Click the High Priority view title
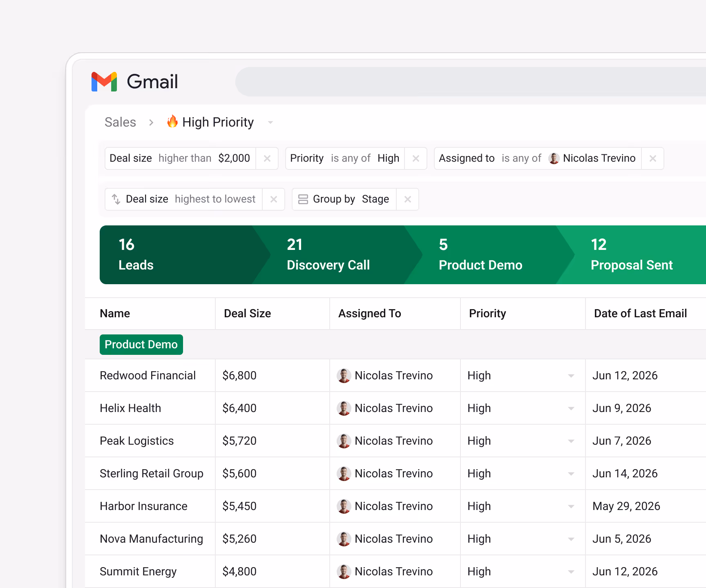706x588 pixels. [218, 122]
